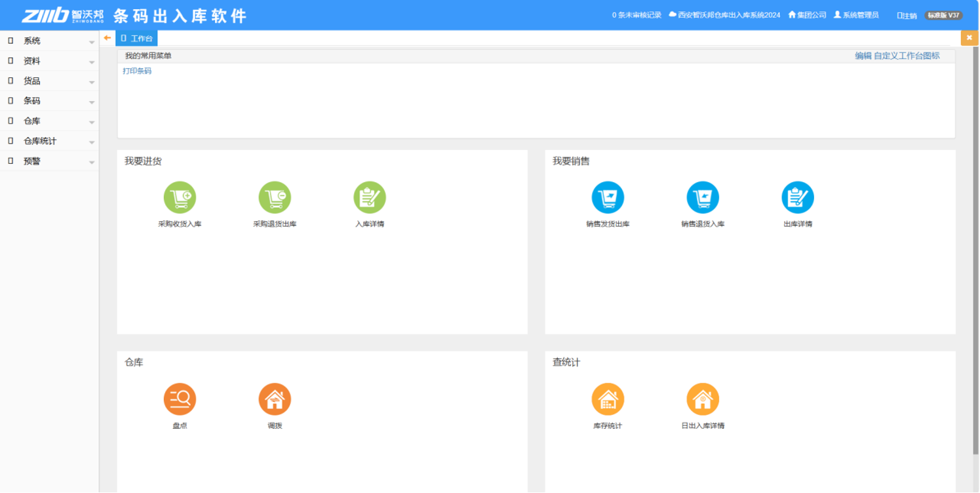The image size is (980, 493).
Task: Open the 销售退货入库 icon
Action: coord(703,197)
